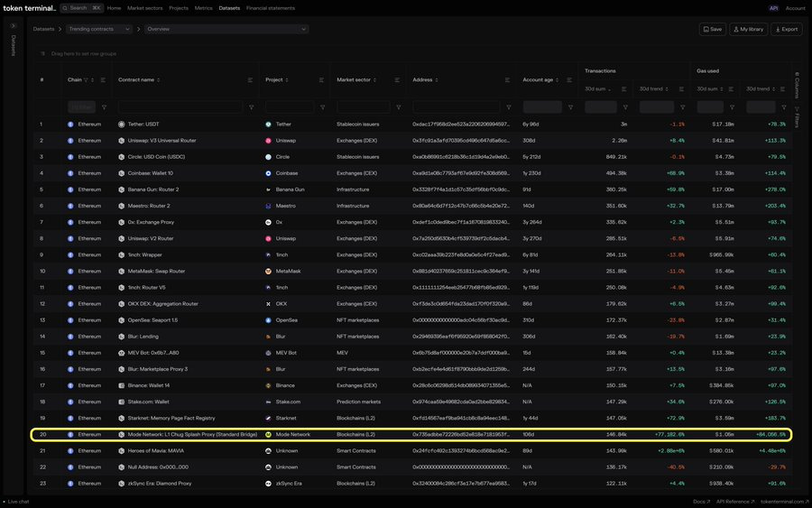Click the Save button
This screenshot has height=508, width=812.
click(713, 29)
